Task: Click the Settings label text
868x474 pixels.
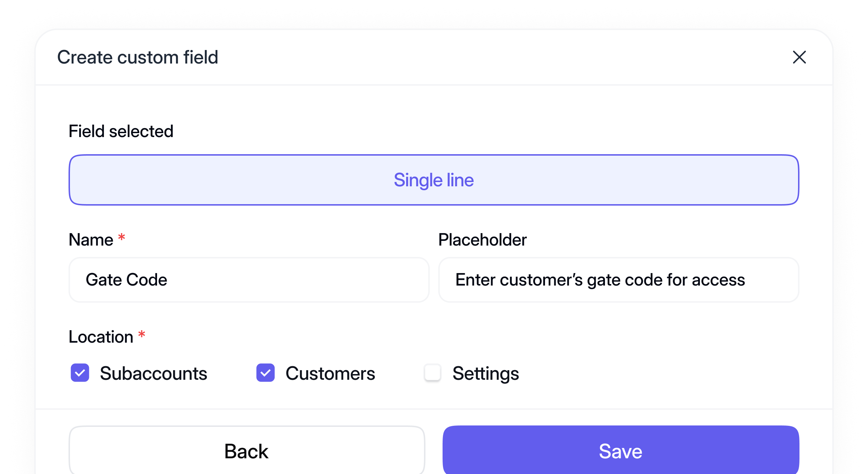Action: click(485, 373)
